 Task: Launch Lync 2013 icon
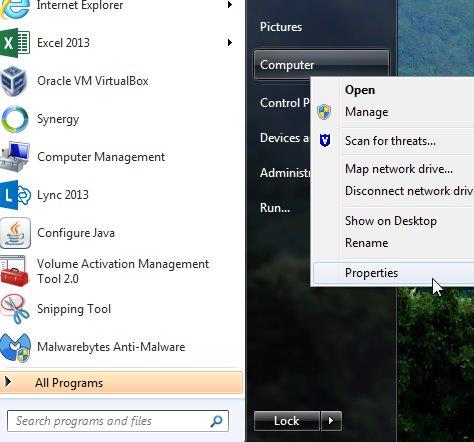15,195
